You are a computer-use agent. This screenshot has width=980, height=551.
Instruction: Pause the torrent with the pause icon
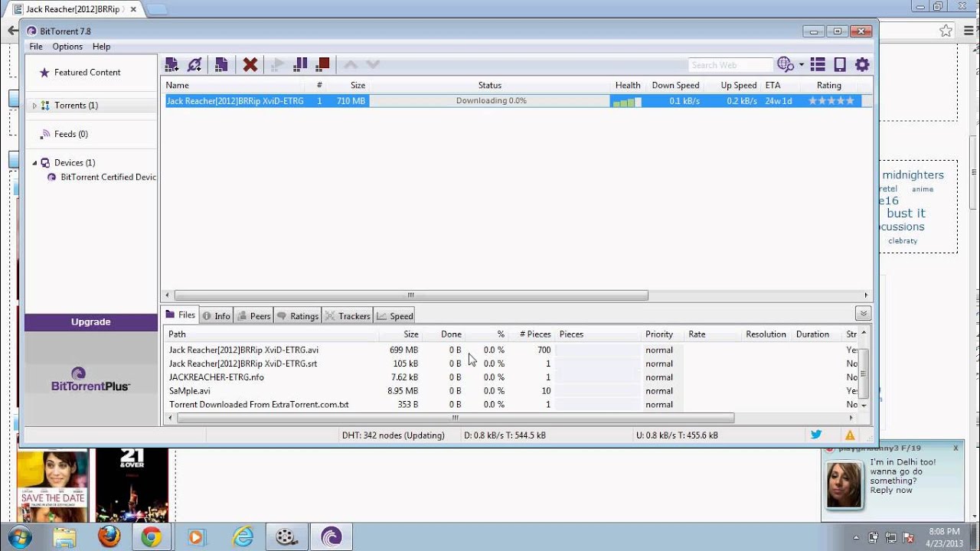coord(301,65)
